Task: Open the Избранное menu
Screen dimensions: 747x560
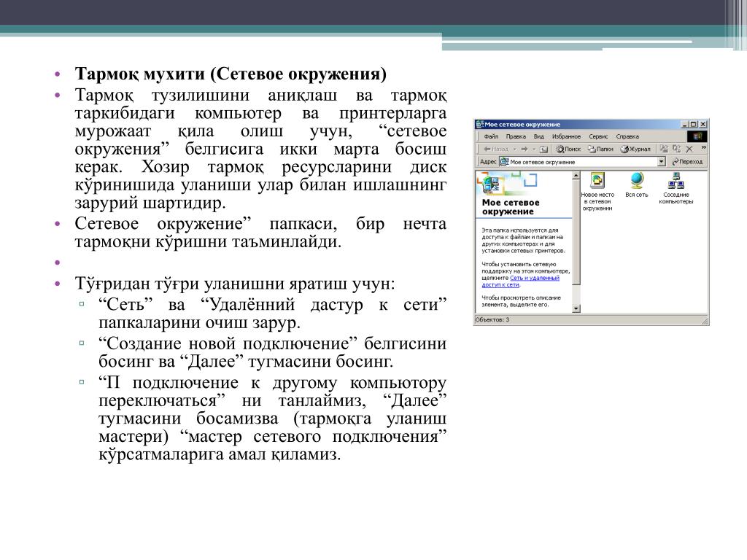Action: pos(566,136)
